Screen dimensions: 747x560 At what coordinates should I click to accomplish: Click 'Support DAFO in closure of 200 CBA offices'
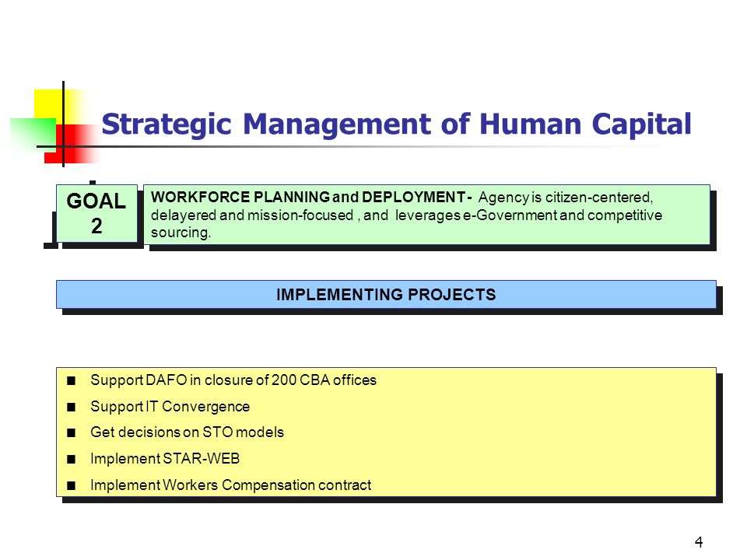click(233, 380)
